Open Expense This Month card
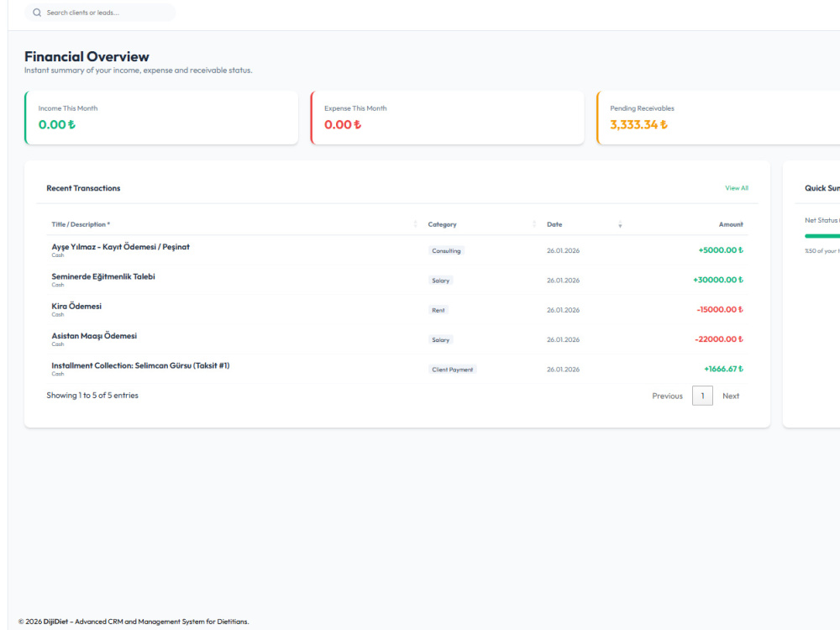The width and height of the screenshot is (840, 630). pos(448,118)
